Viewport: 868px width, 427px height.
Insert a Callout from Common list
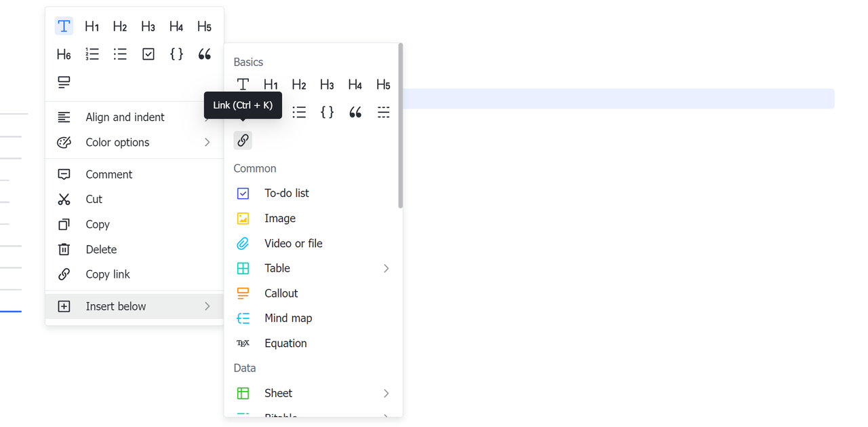(x=312, y=293)
